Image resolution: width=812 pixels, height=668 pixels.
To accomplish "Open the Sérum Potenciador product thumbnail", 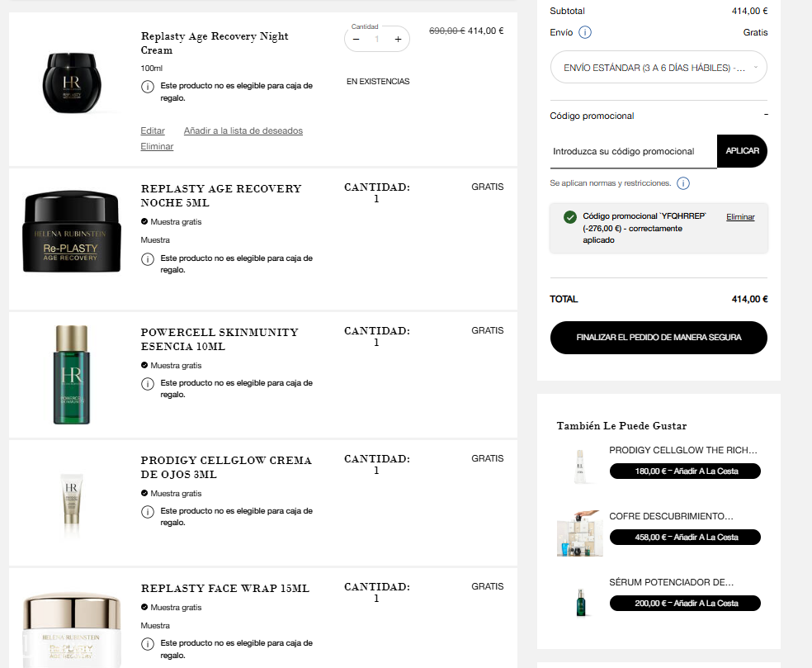I will coord(580,602).
